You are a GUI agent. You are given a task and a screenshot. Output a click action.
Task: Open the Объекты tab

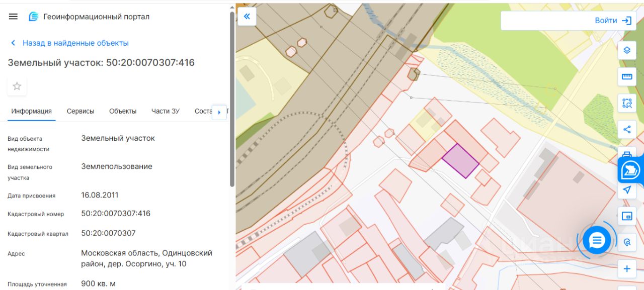123,111
